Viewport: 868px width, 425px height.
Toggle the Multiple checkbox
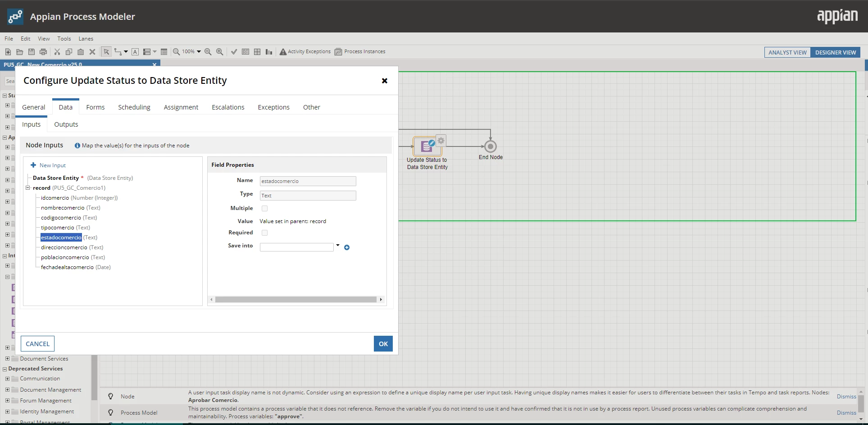point(264,209)
